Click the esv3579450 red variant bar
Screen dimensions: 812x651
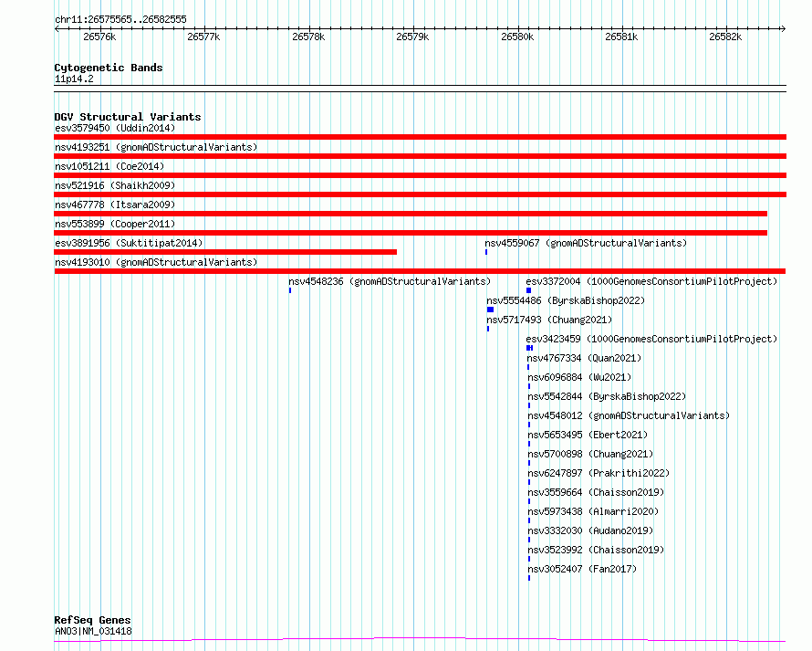pyautogui.click(x=420, y=137)
